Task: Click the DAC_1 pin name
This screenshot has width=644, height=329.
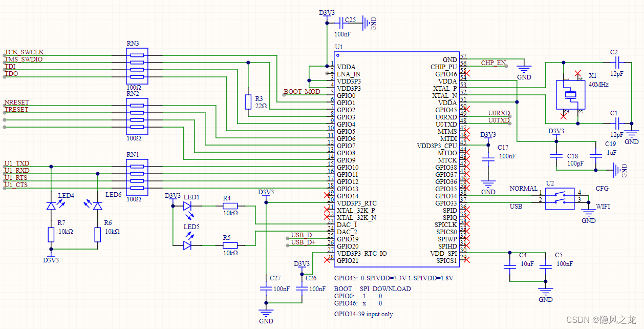Action: [347, 225]
